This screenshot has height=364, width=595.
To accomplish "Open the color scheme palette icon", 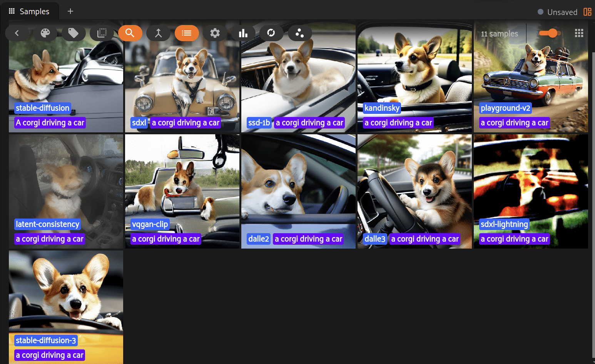I will (45, 33).
